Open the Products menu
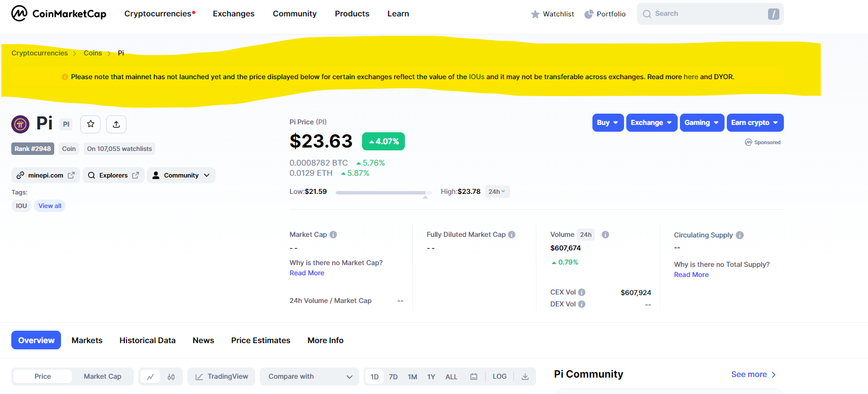Image resolution: width=868 pixels, height=394 pixels. (x=352, y=14)
